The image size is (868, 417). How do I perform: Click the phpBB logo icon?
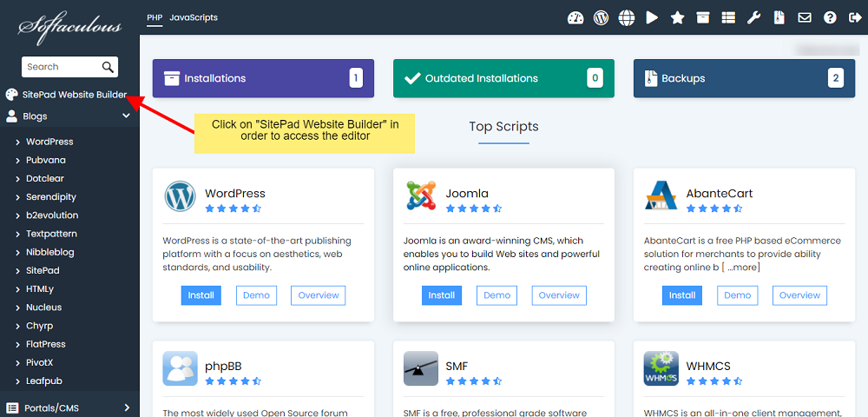180,368
